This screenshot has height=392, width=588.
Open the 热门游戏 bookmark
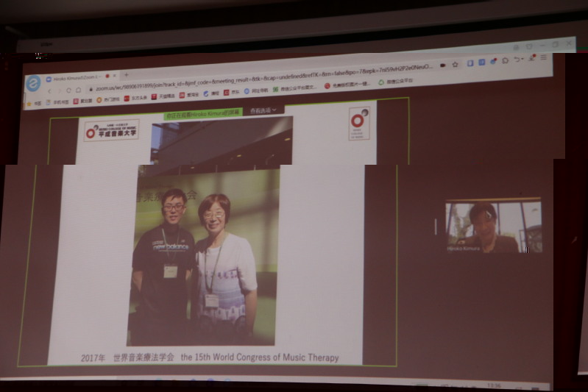pos(108,99)
